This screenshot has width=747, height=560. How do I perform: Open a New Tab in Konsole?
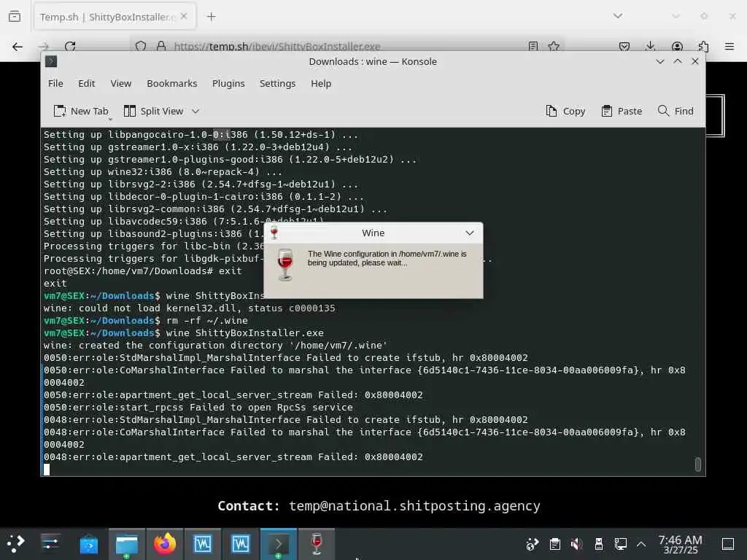pyautogui.click(x=81, y=111)
